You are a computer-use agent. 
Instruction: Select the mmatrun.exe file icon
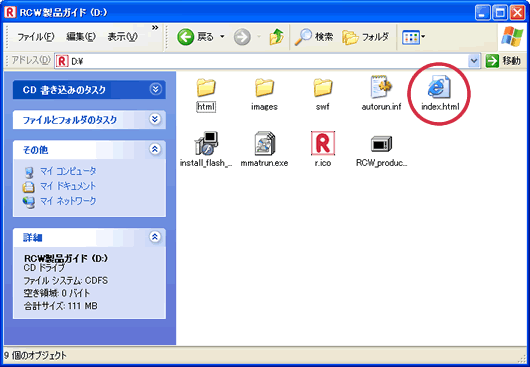point(264,143)
